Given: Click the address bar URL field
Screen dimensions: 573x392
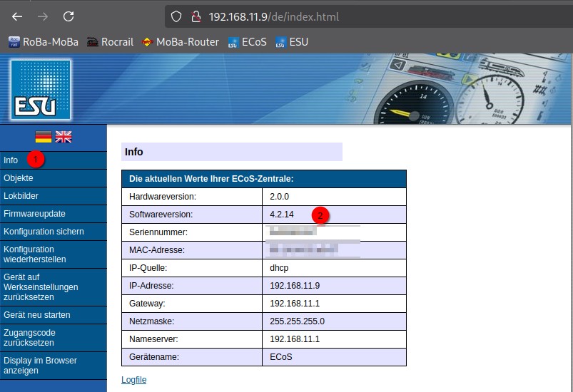Looking at the screenshot, I should tap(357, 16).
